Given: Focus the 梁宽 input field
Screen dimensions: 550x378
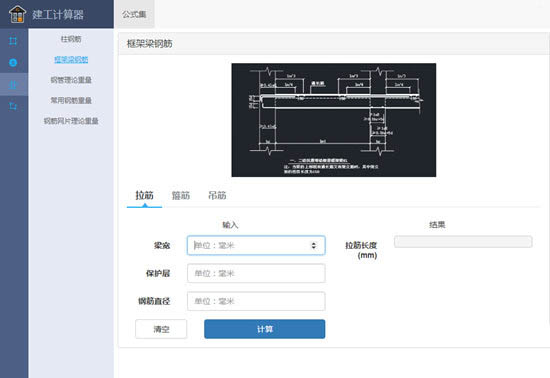Looking at the screenshot, I should [256, 245].
